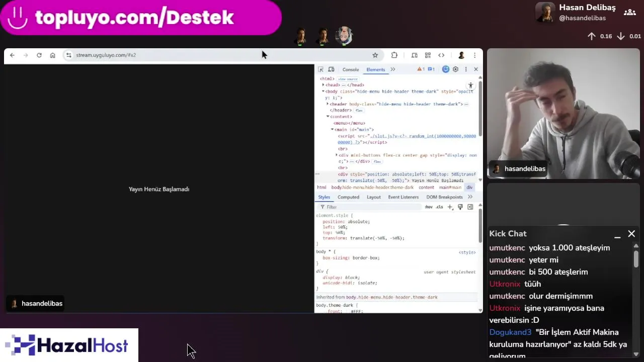The width and height of the screenshot is (644, 362).
Task: Click the flex badge beside the mini-buttons div
Action: click(x=377, y=162)
